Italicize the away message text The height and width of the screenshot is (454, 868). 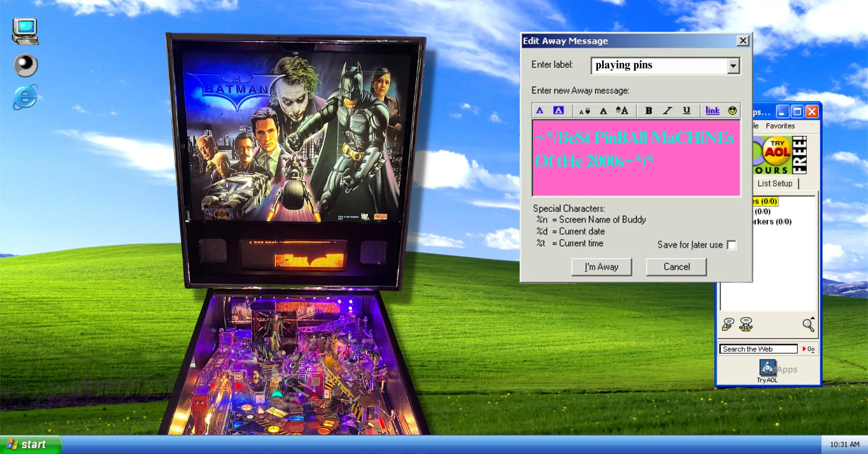click(x=667, y=111)
